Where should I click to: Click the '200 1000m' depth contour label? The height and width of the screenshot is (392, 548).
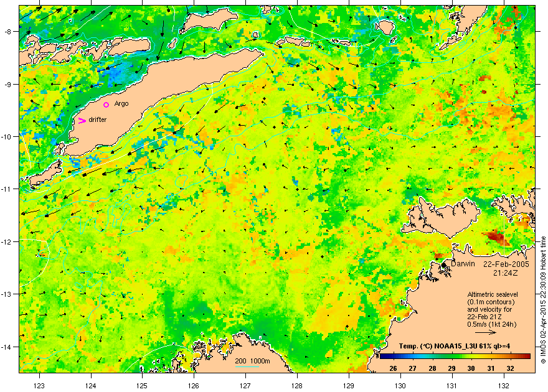click(252, 362)
